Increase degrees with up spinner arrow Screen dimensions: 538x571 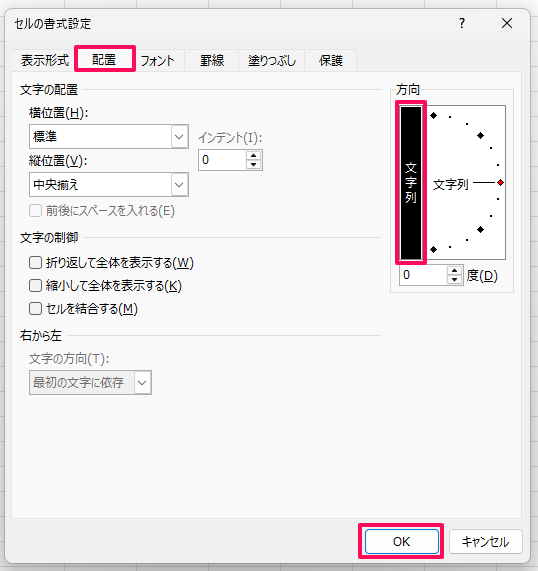point(454,271)
